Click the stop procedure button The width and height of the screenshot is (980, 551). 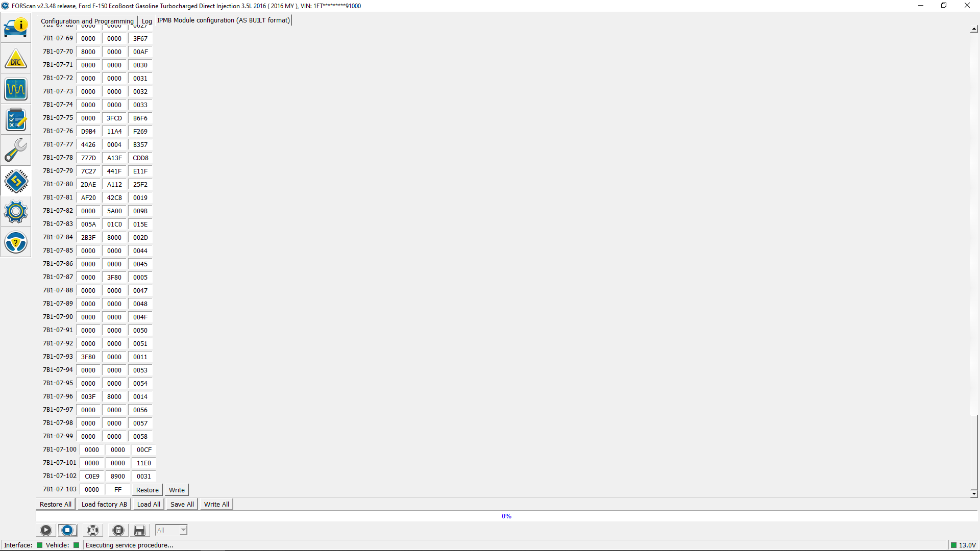(x=67, y=530)
